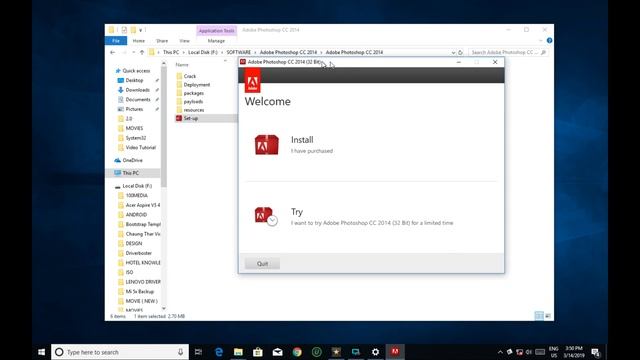
Task: Select Desktop in navigation pane
Action: (x=134, y=80)
